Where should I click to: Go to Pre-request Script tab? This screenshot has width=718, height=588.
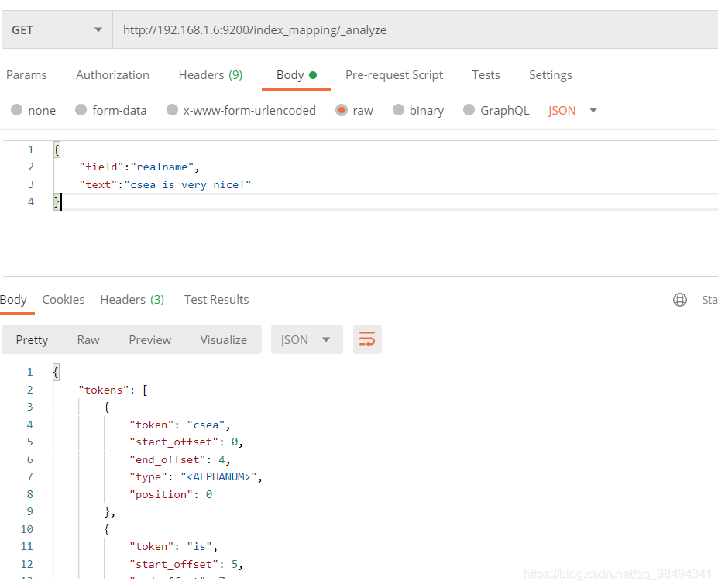click(x=394, y=75)
